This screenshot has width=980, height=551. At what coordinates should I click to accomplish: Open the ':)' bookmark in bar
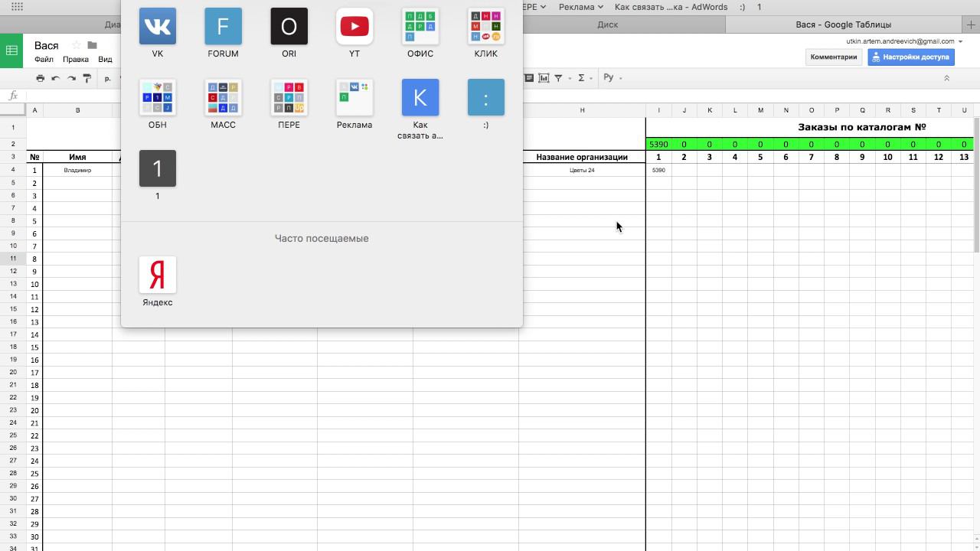(742, 7)
